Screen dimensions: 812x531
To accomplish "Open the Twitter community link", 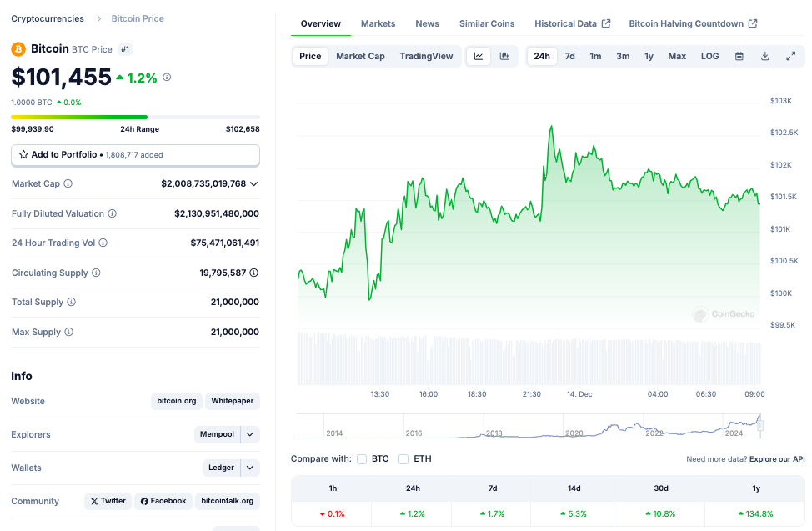I will [x=108, y=501].
